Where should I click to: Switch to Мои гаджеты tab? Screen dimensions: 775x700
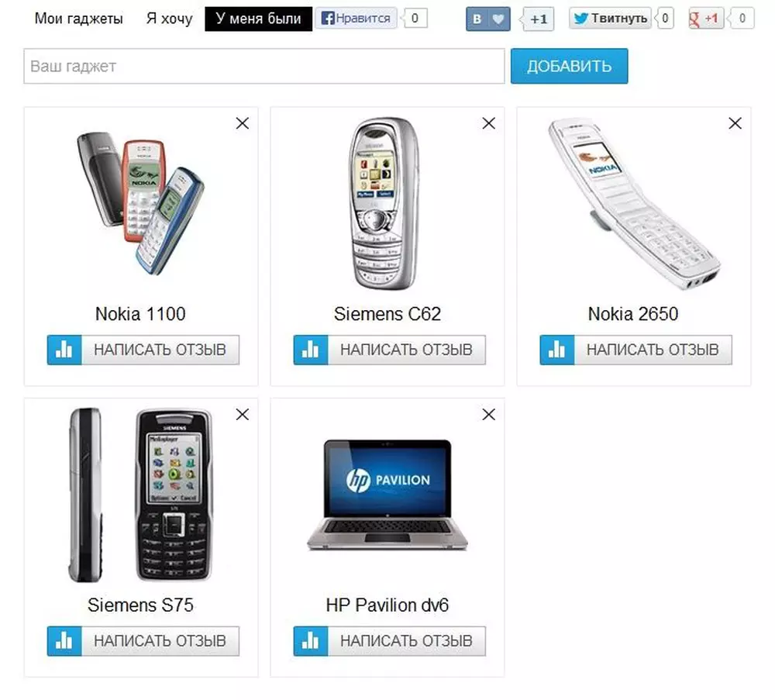78,19
